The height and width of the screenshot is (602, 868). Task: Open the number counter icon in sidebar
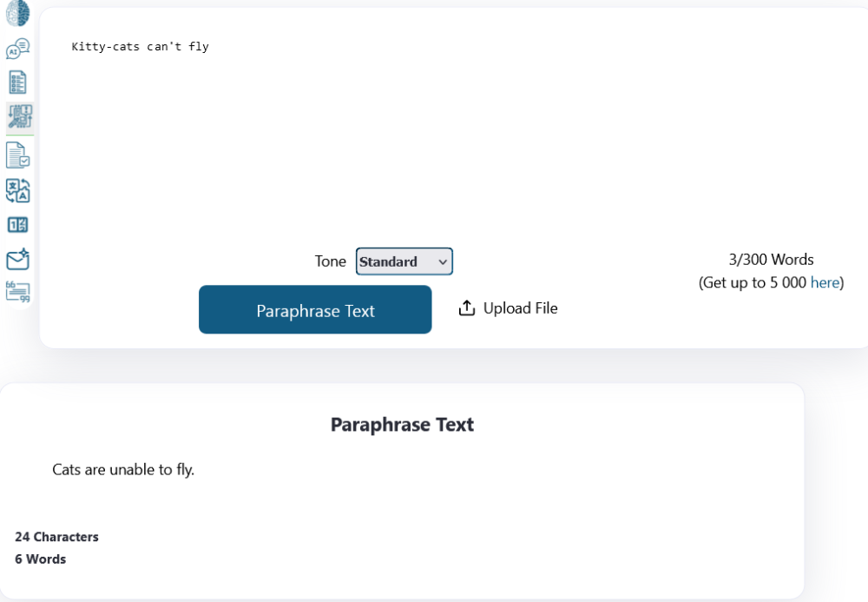click(x=17, y=225)
